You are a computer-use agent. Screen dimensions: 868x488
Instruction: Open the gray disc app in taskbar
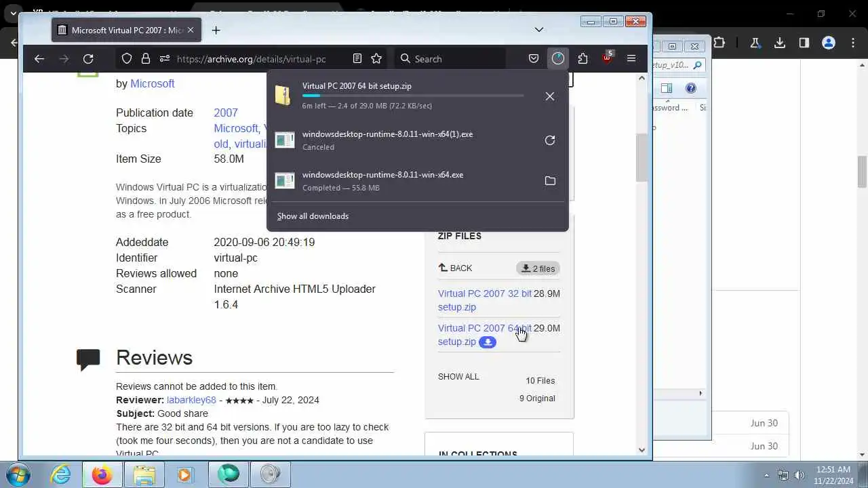point(271,474)
